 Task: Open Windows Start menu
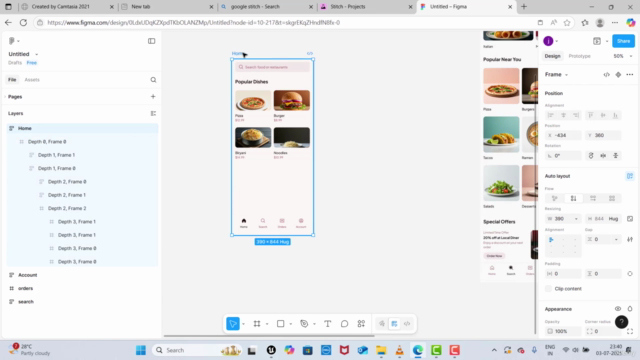(x=140, y=350)
